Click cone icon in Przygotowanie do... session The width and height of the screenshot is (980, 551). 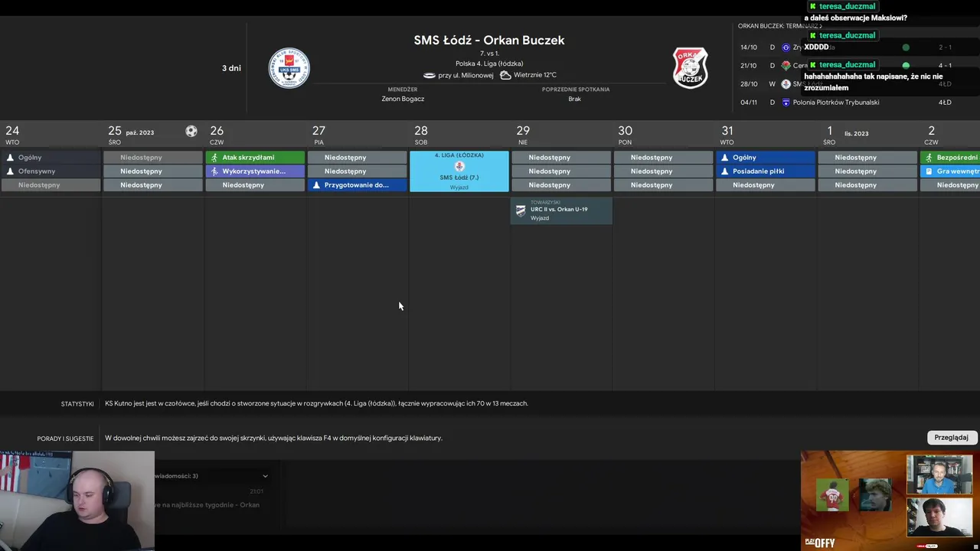316,185
